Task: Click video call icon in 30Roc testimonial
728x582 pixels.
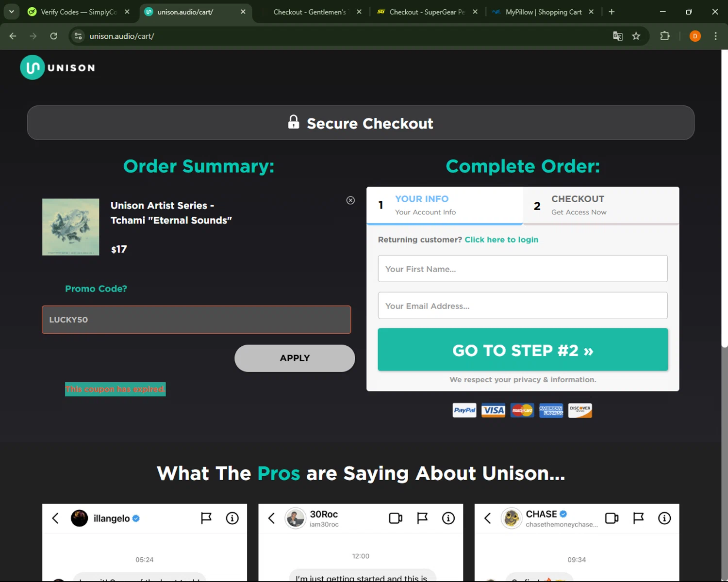Action: pyautogui.click(x=396, y=518)
